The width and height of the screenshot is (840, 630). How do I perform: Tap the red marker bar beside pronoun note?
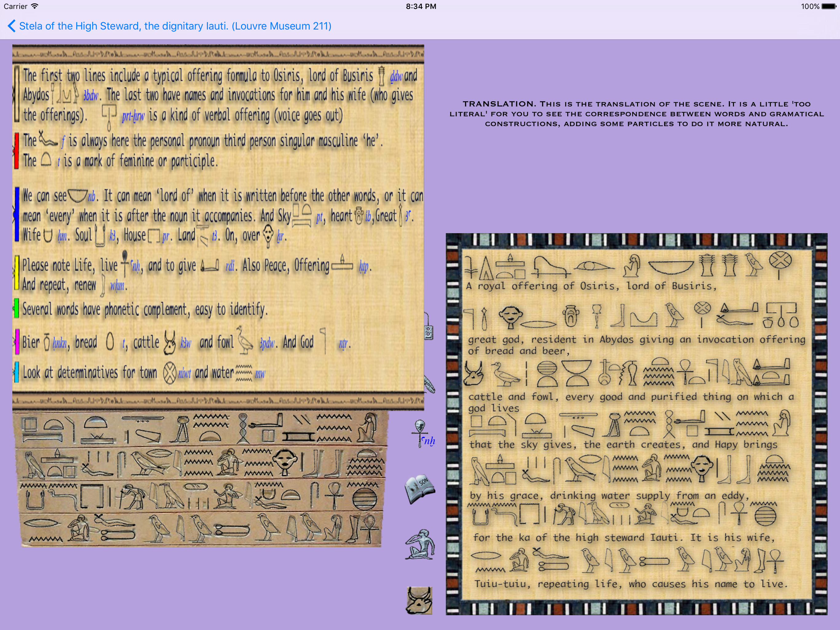pyautogui.click(x=16, y=150)
